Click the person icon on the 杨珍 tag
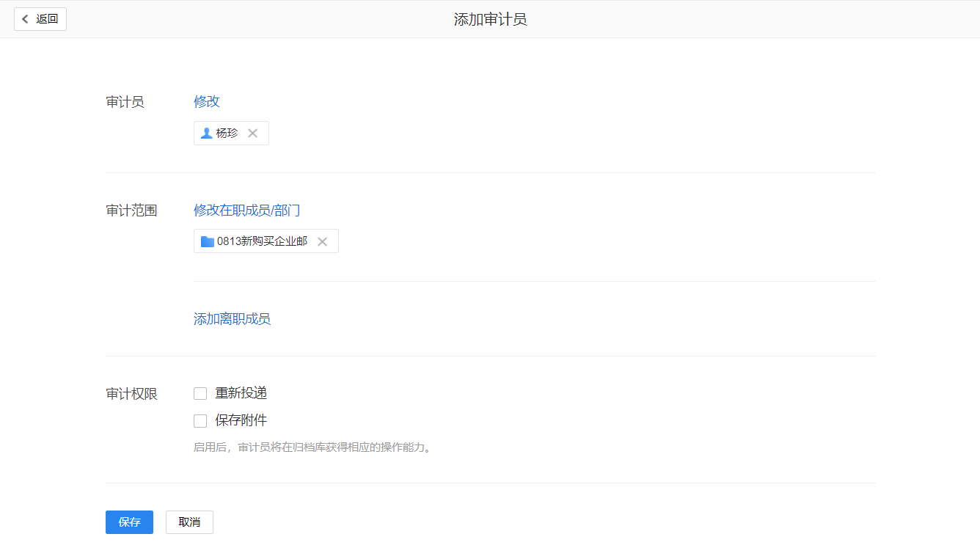 point(206,133)
